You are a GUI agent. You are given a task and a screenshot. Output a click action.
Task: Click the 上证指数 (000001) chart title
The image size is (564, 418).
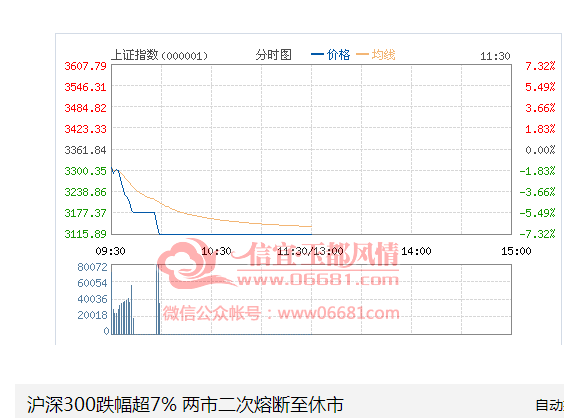[x=159, y=55]
